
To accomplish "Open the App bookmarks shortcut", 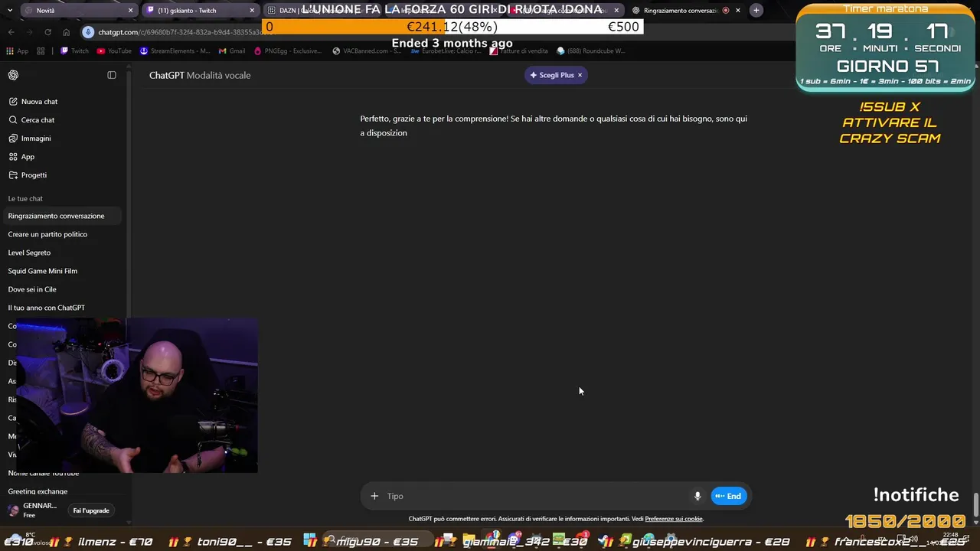I will [x=17, y=51].
